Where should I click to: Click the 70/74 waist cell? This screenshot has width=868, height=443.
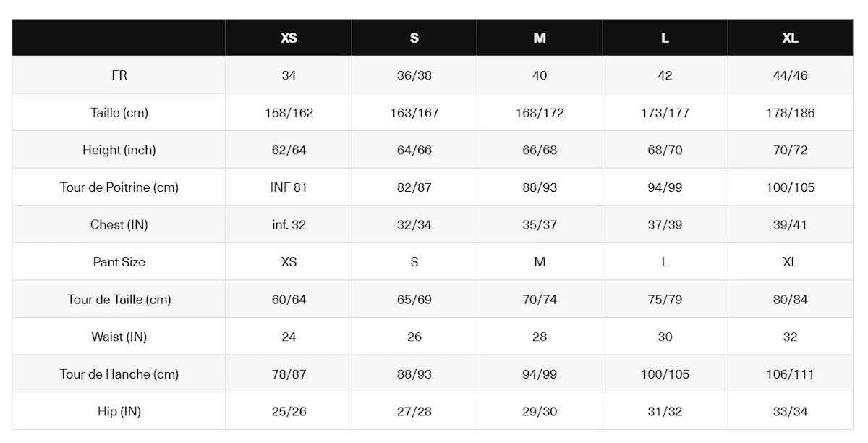pyautogui.click(x=540, y=299)
